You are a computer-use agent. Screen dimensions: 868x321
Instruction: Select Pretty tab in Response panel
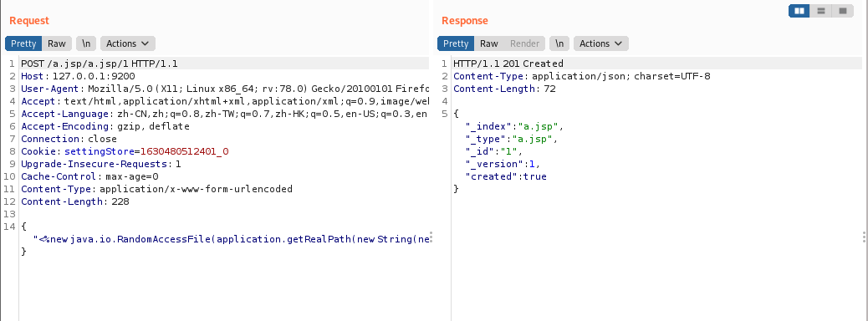(x=456, y=43)
